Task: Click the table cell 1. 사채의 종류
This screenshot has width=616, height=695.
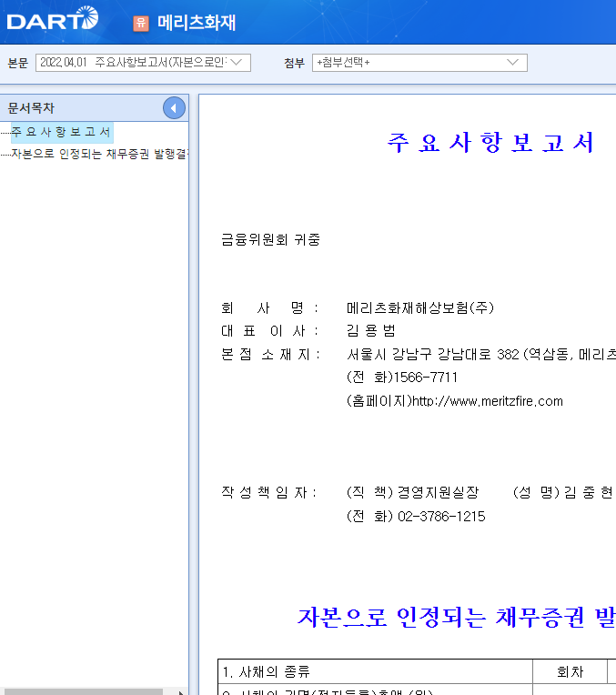Action: (x=375, y=671)
